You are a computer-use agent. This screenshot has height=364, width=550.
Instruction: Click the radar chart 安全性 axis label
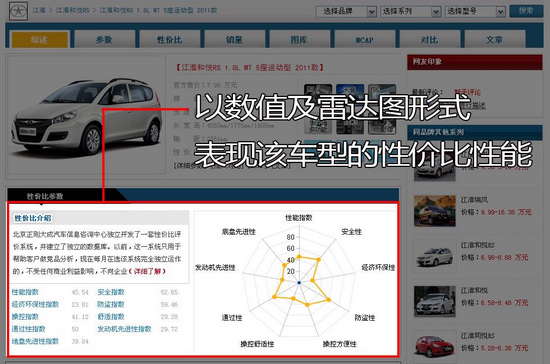coord(351,231)
